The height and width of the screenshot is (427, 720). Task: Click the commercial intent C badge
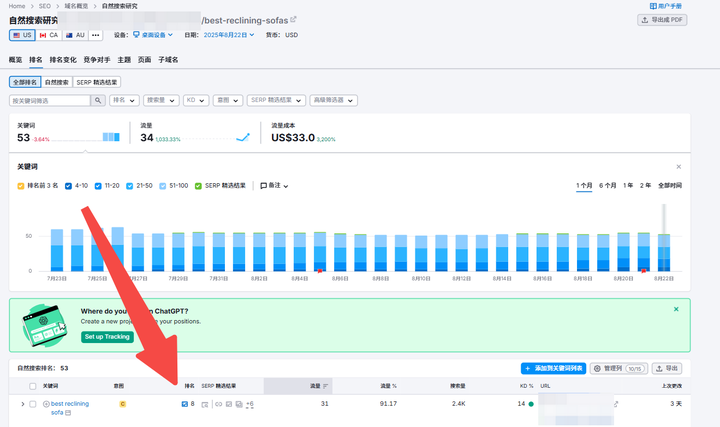point(123,404)
